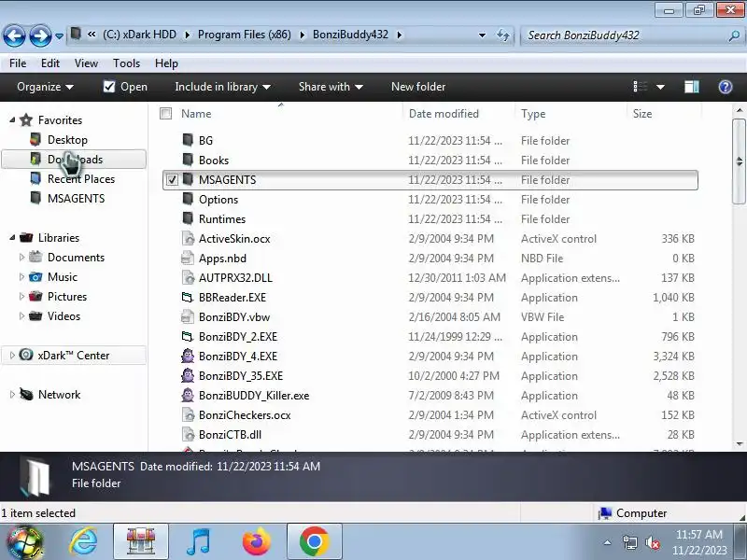Viewport: 747px width, 560px height.
Task: Sort by Size column header
Action: click(642, 114)
